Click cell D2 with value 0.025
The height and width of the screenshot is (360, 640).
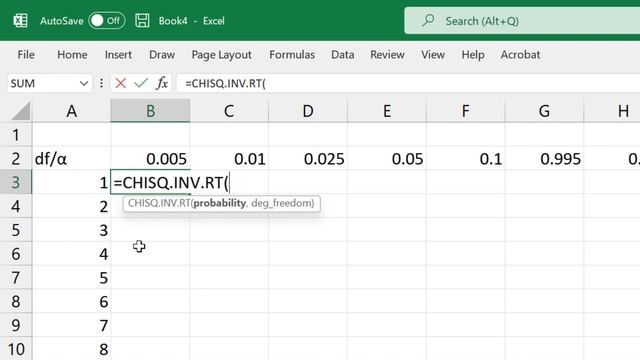[308, 159]
